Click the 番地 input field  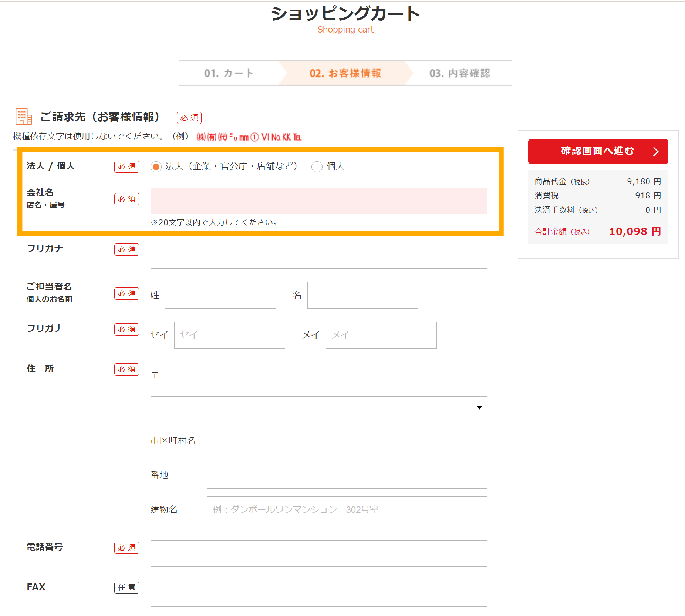(347, 475)
